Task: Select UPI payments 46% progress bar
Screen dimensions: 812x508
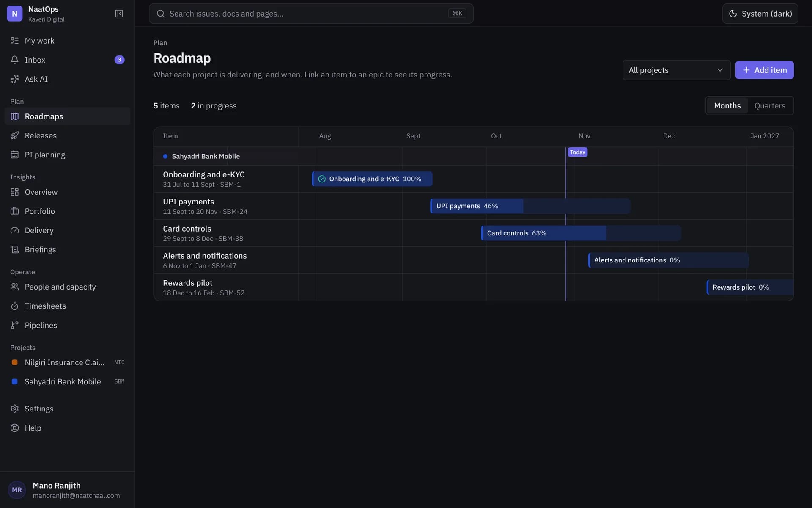Action: 530,206
